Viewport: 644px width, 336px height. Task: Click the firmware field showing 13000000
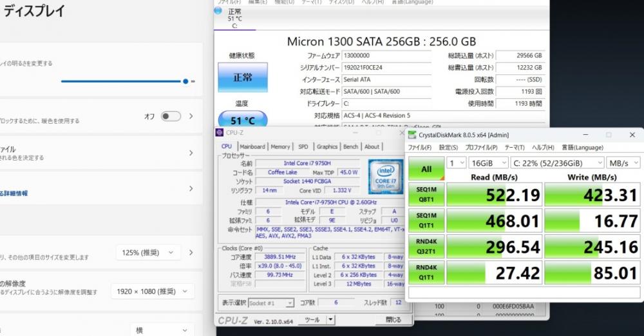(386, 55)
